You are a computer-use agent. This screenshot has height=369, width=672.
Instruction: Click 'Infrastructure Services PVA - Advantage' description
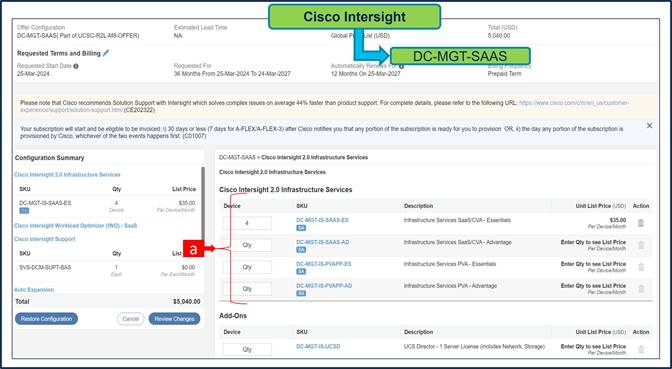pos(450,285)
